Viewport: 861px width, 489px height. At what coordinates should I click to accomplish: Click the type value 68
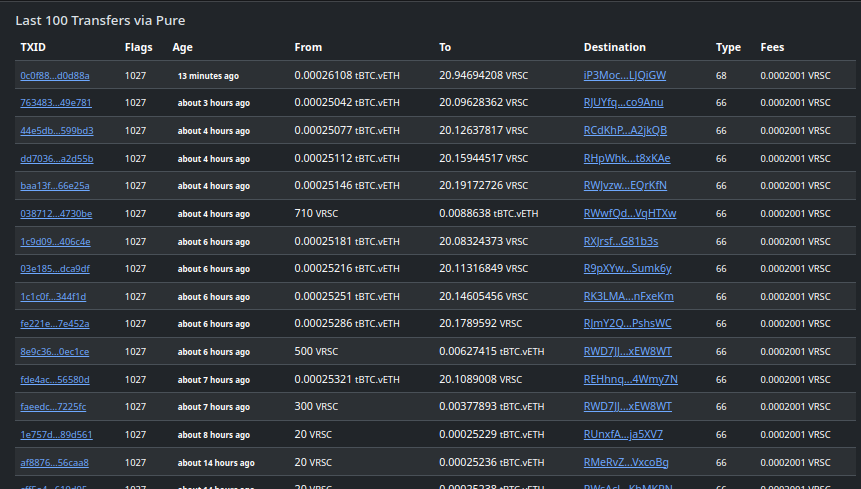[x=721, y=76]
